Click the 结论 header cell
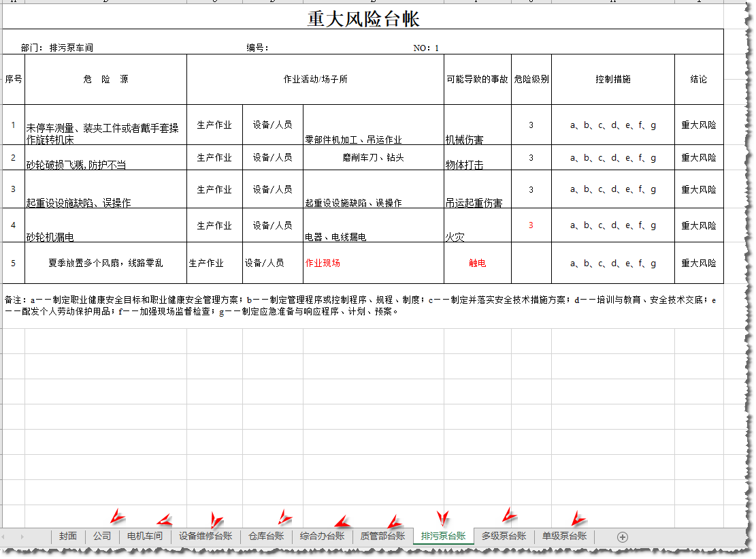The image size is (756, 559). [699, 79]
